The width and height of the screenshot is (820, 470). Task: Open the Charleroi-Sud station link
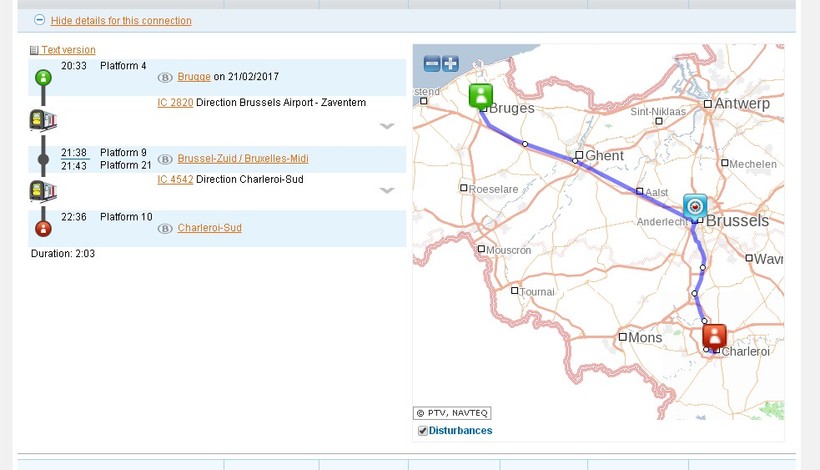(209, 228)
